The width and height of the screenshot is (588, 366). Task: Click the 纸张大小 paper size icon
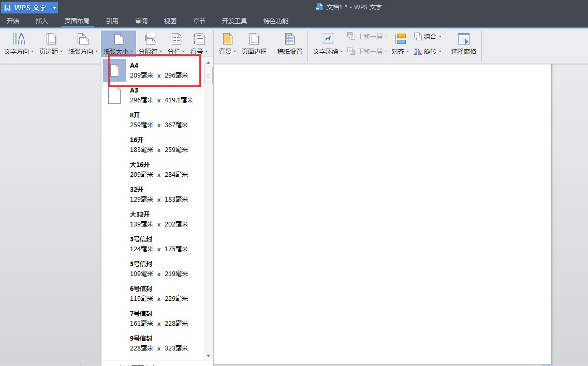pos(119,39)
